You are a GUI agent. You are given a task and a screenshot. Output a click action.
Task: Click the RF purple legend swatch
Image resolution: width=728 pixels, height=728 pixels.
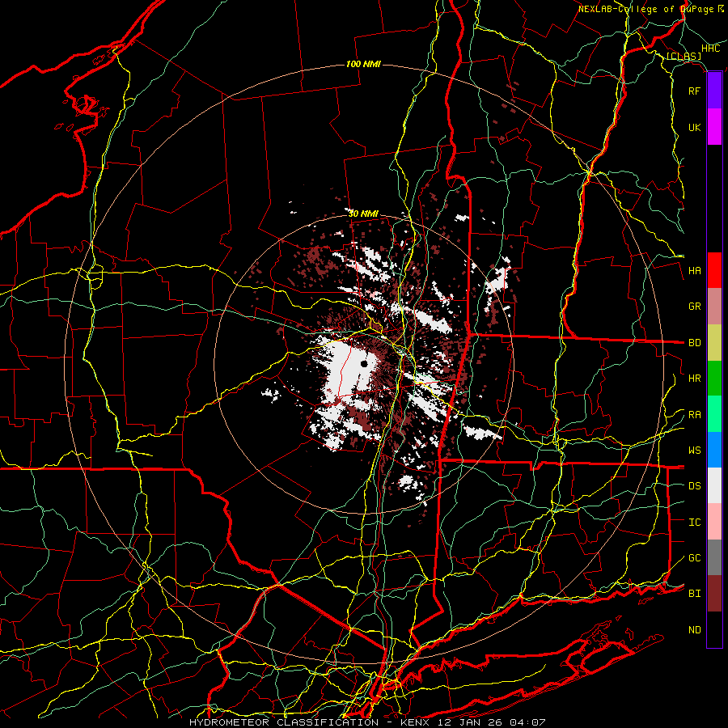pos(714,91)
